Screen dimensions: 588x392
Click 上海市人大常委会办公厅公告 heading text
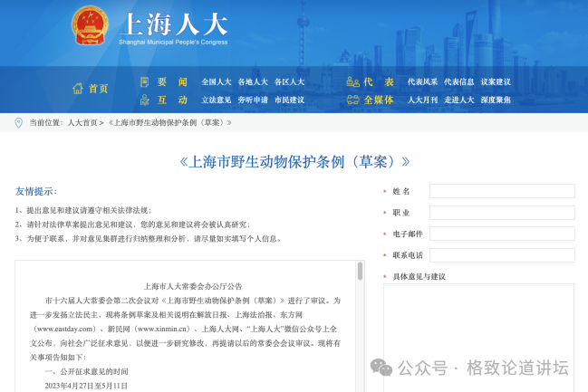click(193, 286)
